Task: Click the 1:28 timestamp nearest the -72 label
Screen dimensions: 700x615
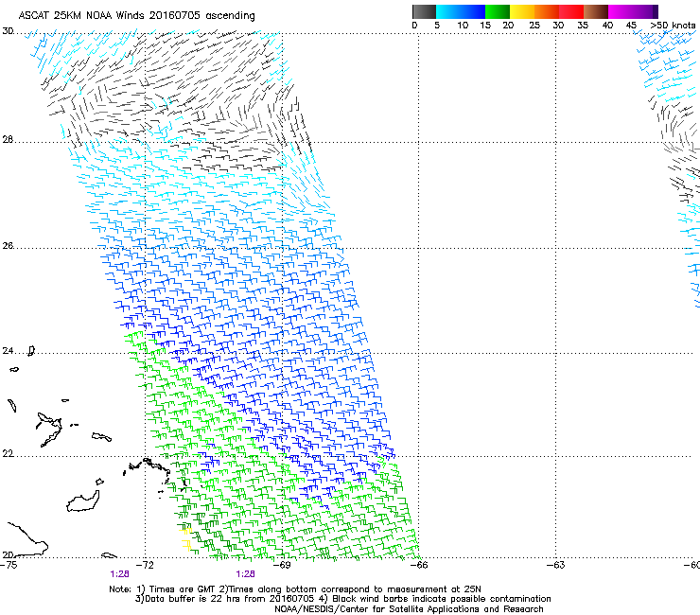Action: [119, 574]
